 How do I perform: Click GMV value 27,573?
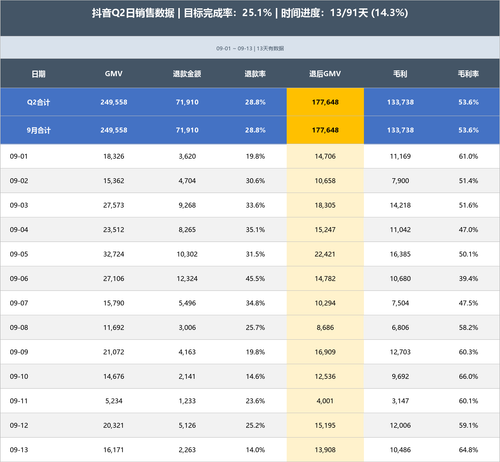[x=114, y=205]
